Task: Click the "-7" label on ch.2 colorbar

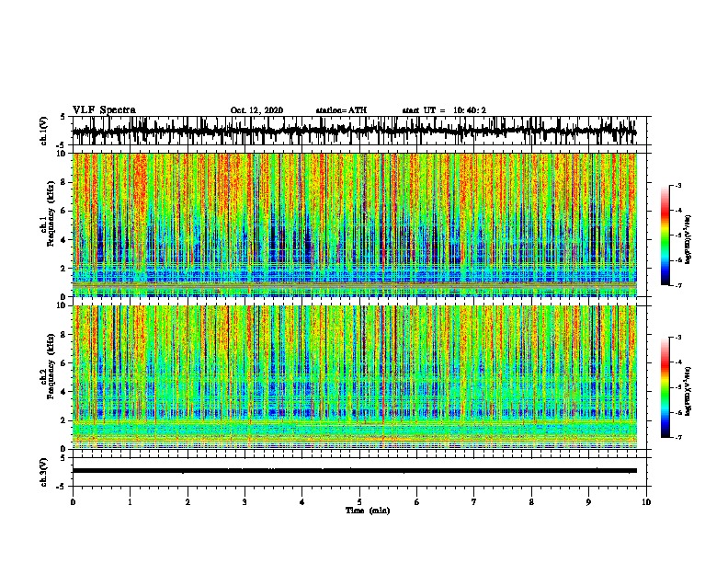Action: [x=678, y=437]
